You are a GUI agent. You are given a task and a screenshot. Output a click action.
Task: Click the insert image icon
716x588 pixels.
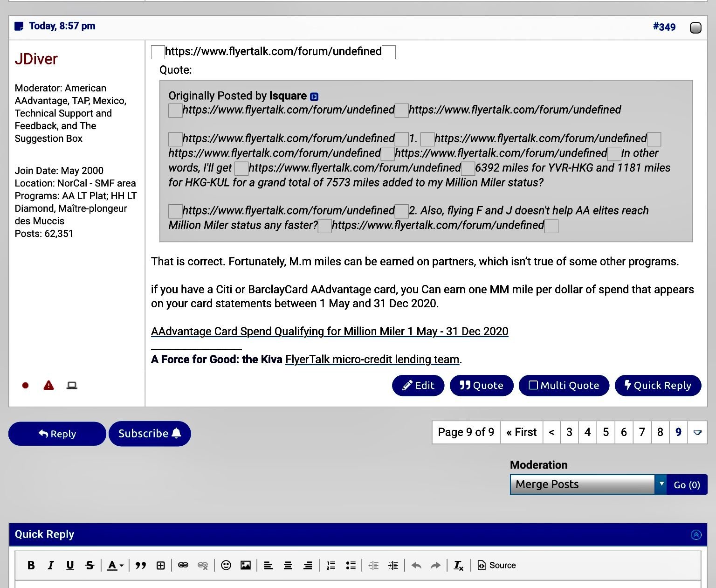pos(246,565)
